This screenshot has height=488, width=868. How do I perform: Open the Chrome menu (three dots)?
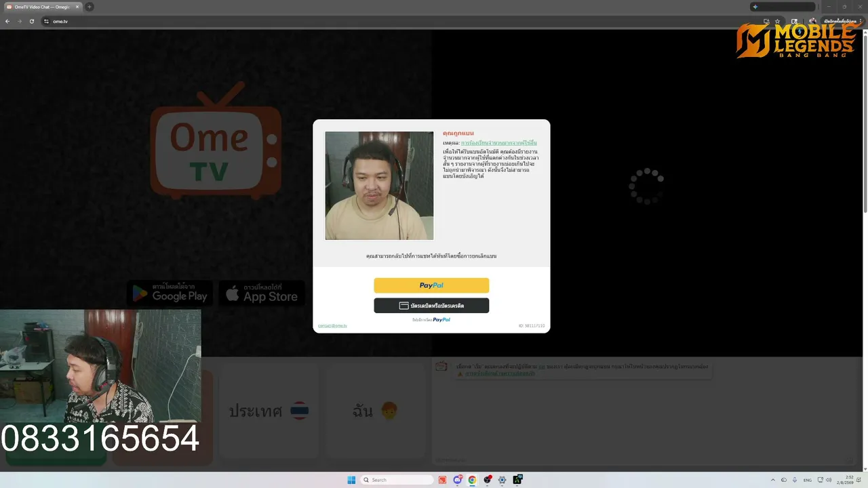coord(861,21)
